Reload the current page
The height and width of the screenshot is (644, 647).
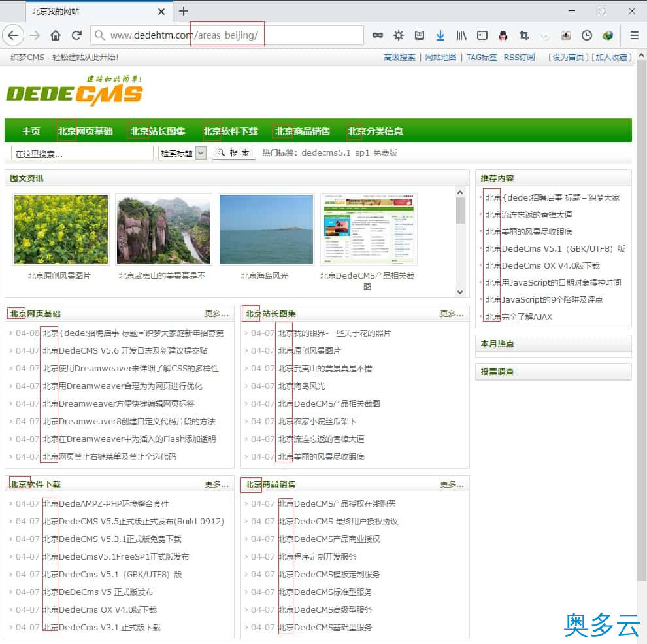[x=76, y=35]
